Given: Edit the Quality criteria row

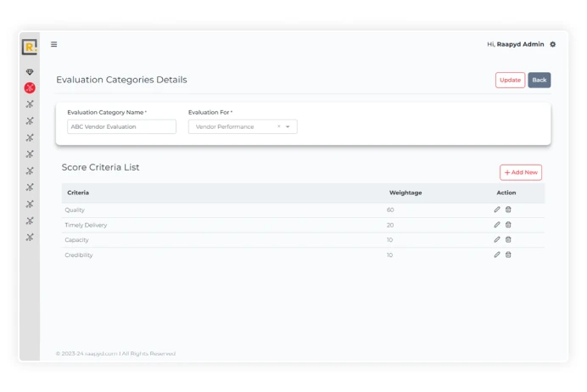Looking at the screenshot, I should (x=497, y=210).
